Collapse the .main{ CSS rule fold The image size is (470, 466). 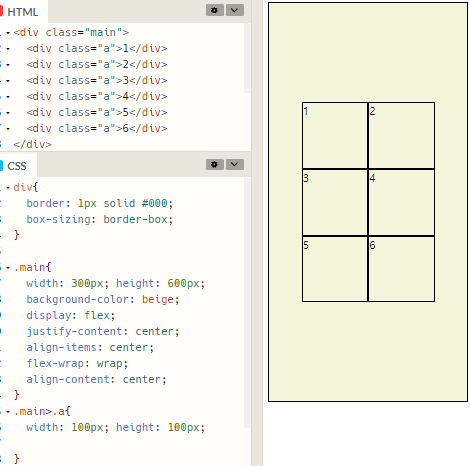point(8,268)
